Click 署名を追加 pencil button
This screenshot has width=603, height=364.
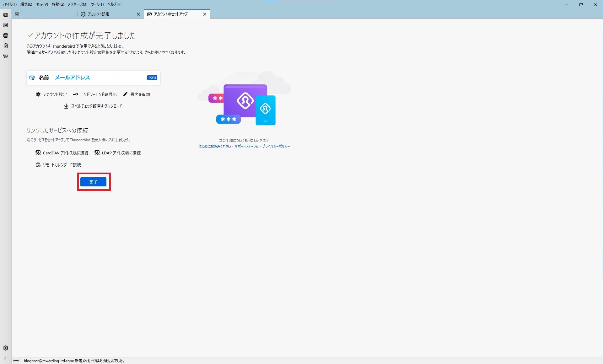[x=137, y=94]
